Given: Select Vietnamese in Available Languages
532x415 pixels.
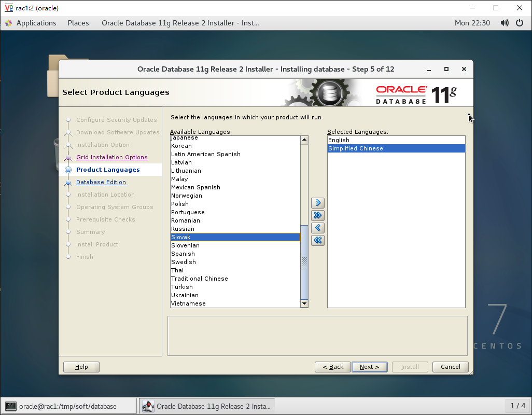Looking at the screenshot, I should click(235, 303).
